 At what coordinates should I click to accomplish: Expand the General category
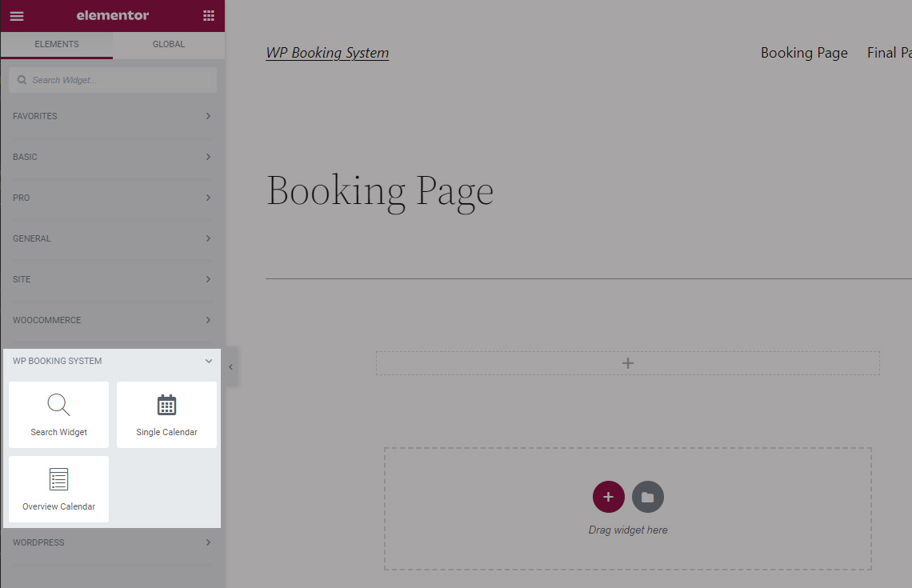pos(112,238)
